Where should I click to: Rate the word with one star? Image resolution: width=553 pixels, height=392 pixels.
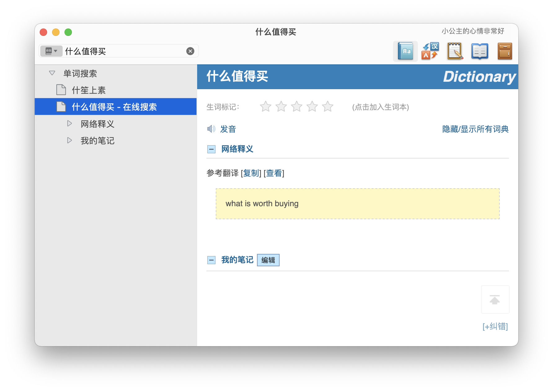266,107
